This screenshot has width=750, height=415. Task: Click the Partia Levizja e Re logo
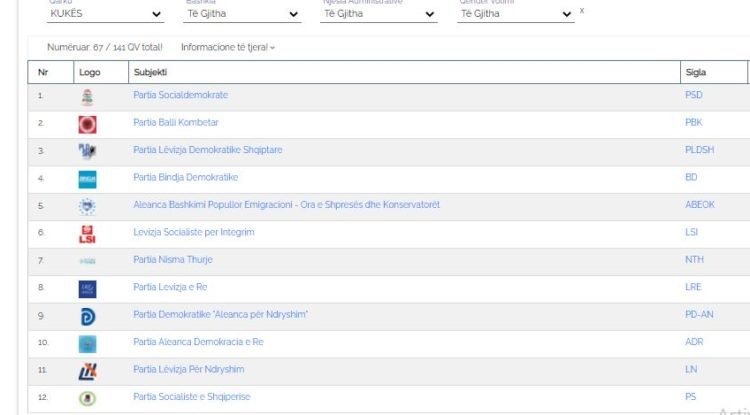[87, 289]
